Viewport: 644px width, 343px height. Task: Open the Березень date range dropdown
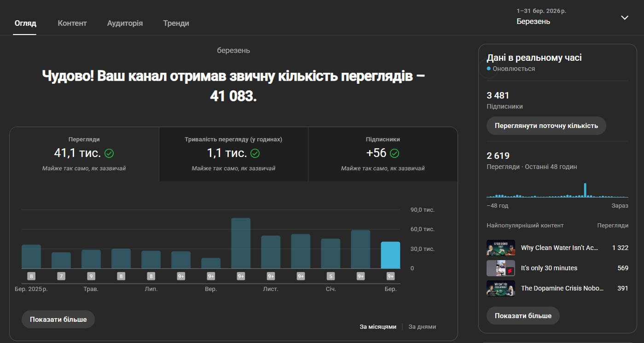tap(572, 17)
